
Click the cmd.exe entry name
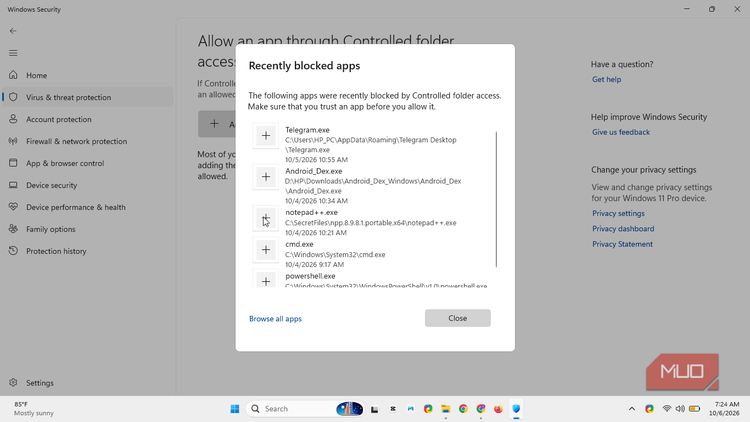(x=299, y=244)
